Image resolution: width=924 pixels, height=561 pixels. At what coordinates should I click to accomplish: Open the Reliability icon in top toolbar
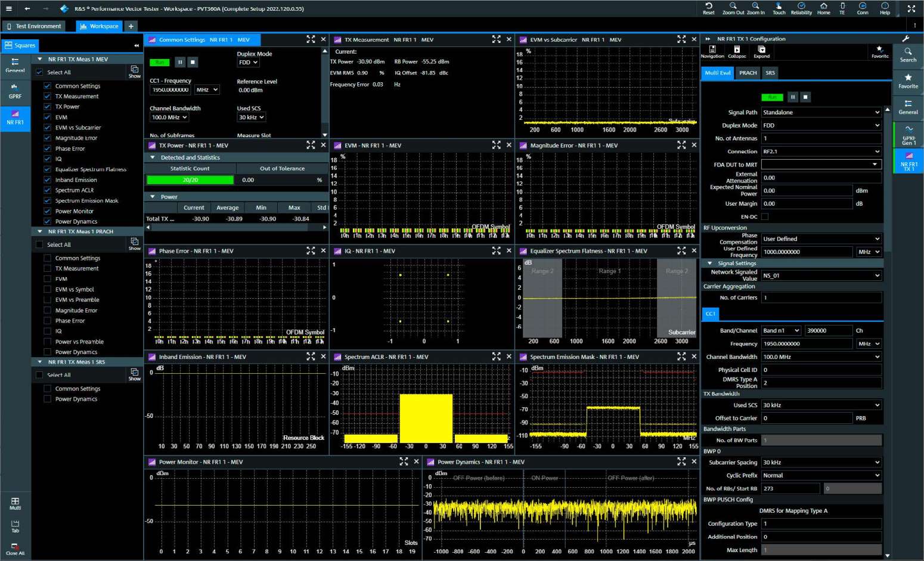(801, 8)
